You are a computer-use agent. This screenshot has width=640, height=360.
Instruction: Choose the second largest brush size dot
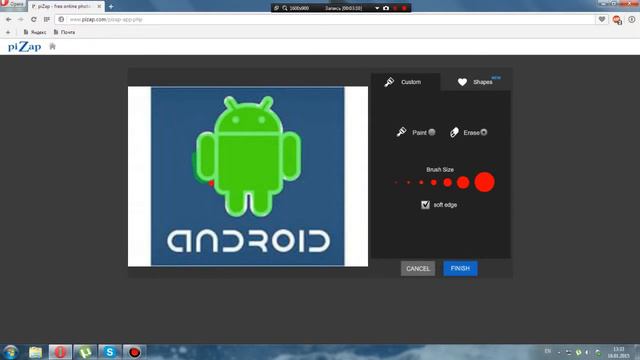463,182
